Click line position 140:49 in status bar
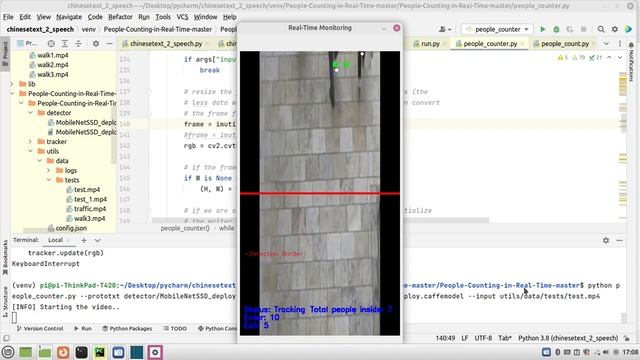 [445, 338]
